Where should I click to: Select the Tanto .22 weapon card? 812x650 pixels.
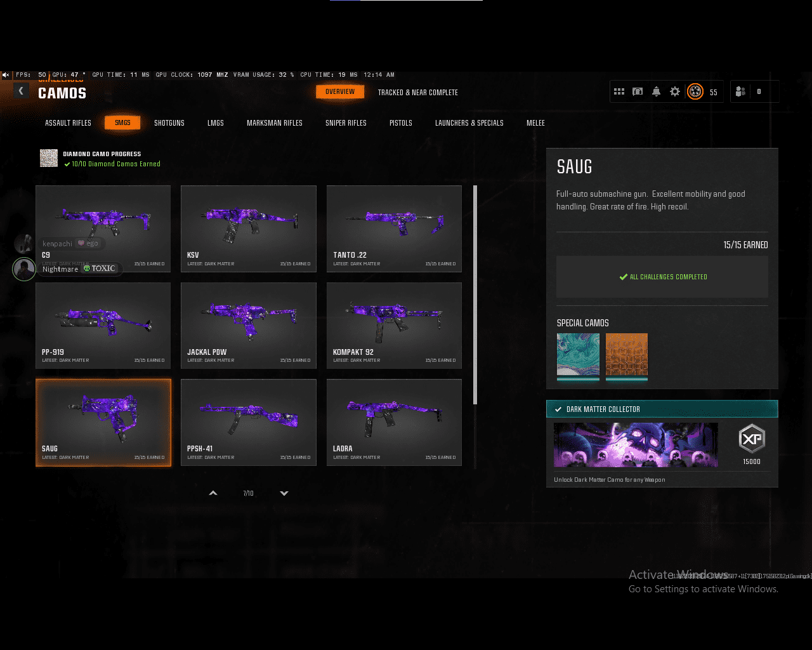(394, 229)
